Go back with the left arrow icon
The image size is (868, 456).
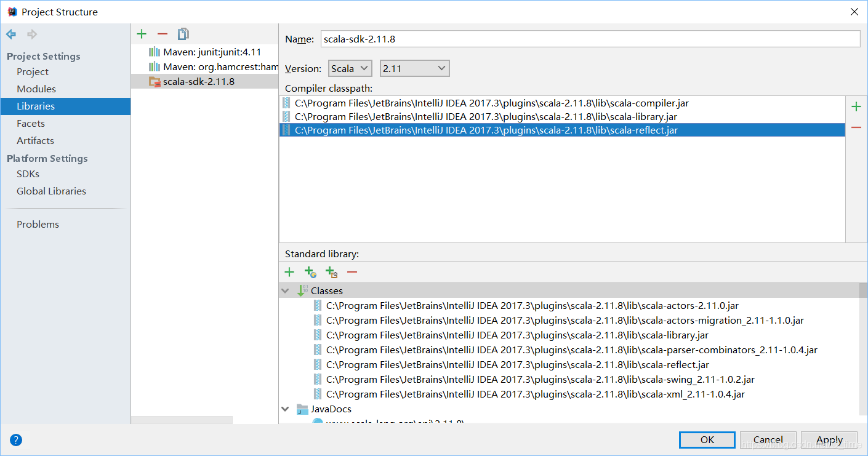pyautogui.click(x=11, y=34)
